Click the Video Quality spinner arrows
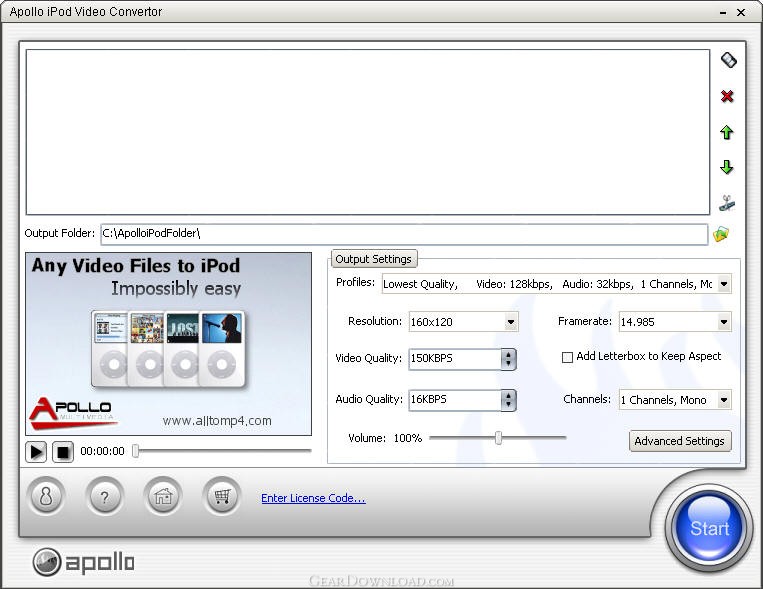 coord(509,359)
